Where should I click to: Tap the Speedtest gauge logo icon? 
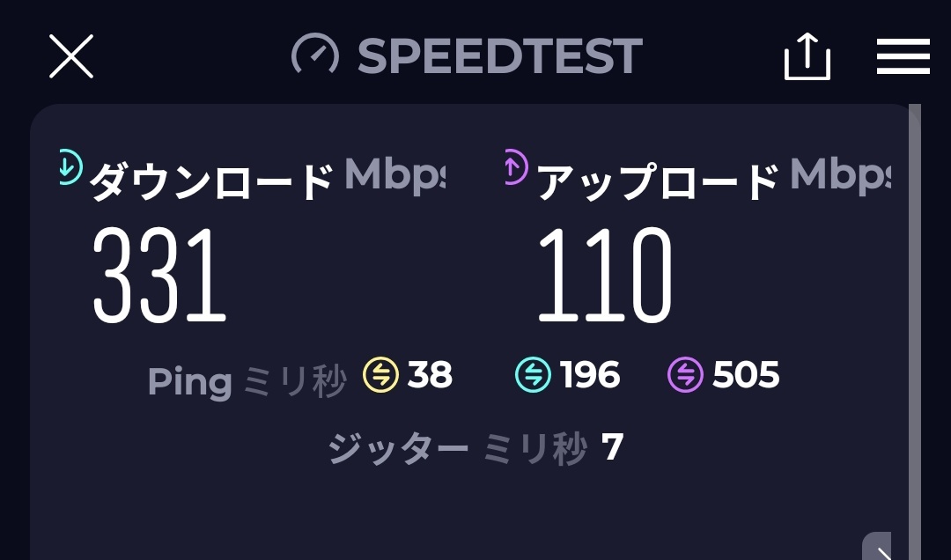coord(314,55)
